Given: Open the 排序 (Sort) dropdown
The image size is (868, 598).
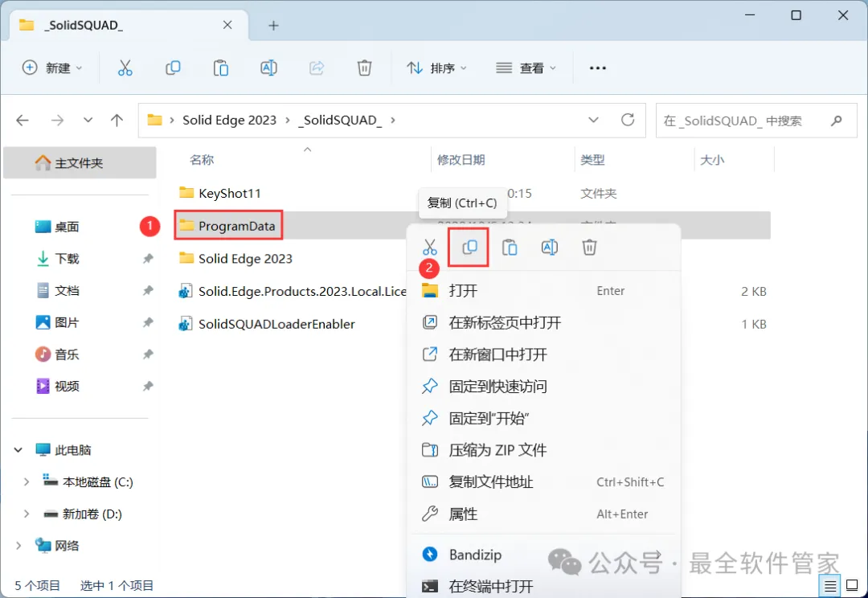Looking at the screenshot, I should click(x=436, y=68).
